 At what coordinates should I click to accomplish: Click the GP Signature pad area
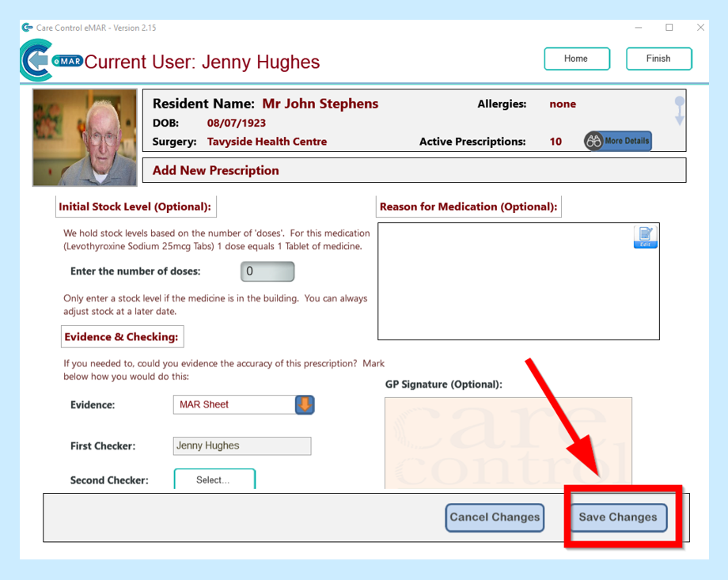point(508,442)
